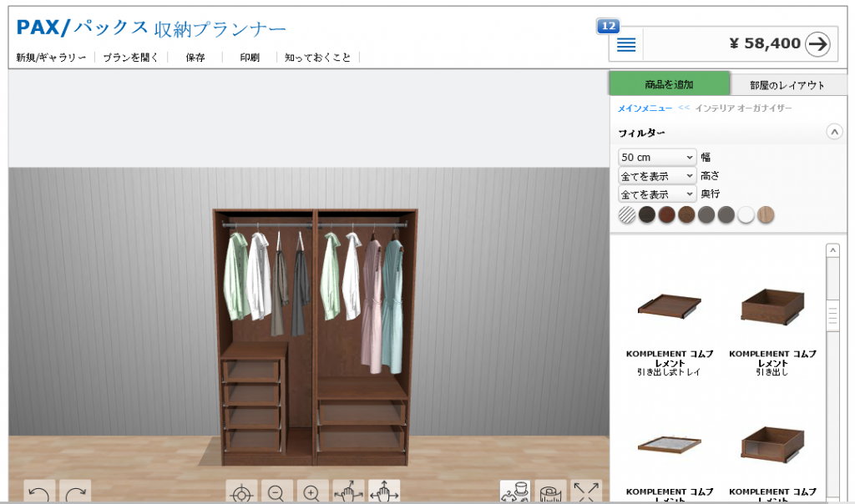The height and width of the screenshot is (504, 855).
Task: Proceed using the arrow button next to the price
Action: point(818,44)
